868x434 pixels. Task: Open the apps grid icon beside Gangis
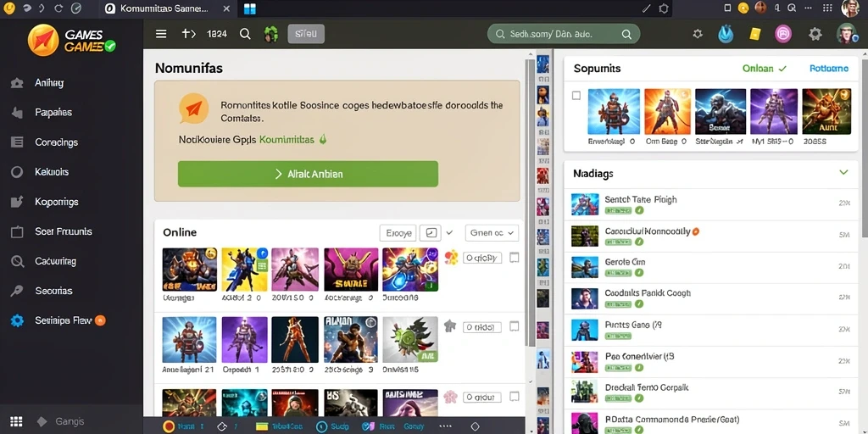(17, 421)
